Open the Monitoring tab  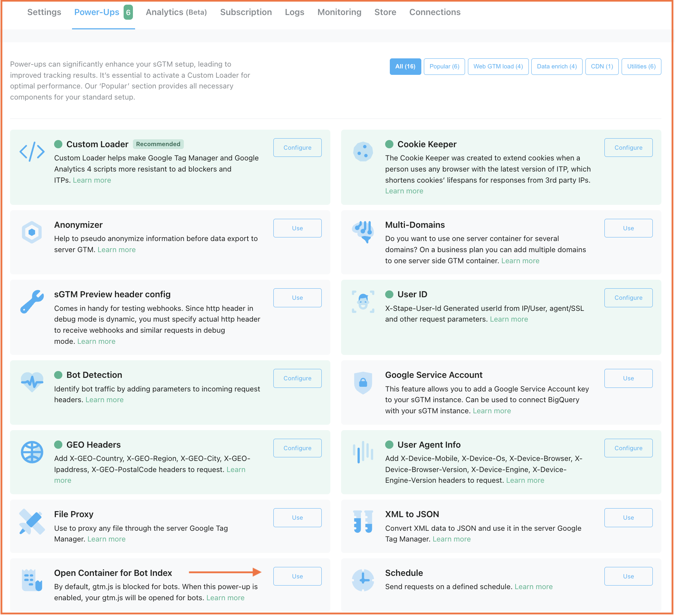tap(339, 12)
